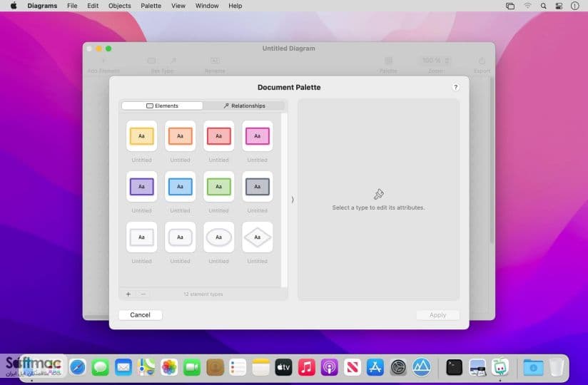588x385 pixels.
Task: Open Mail from the dock
Action: (123, 367)
